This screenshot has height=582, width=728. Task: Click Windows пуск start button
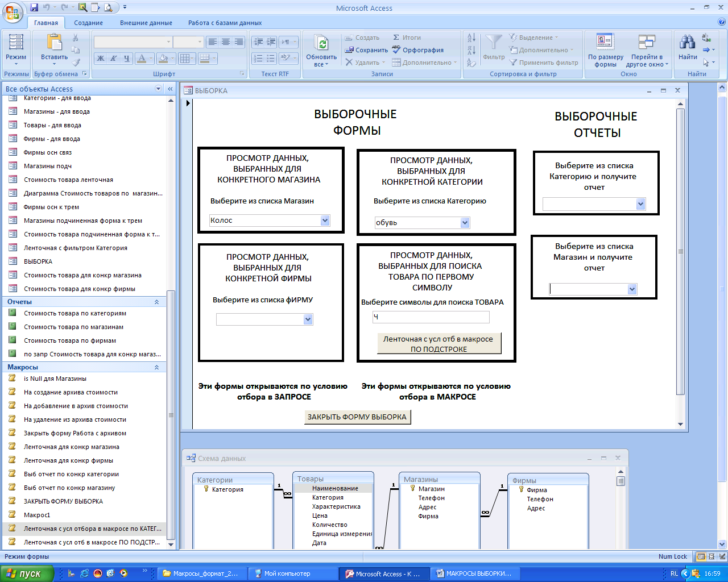click(x=27, y=573)
